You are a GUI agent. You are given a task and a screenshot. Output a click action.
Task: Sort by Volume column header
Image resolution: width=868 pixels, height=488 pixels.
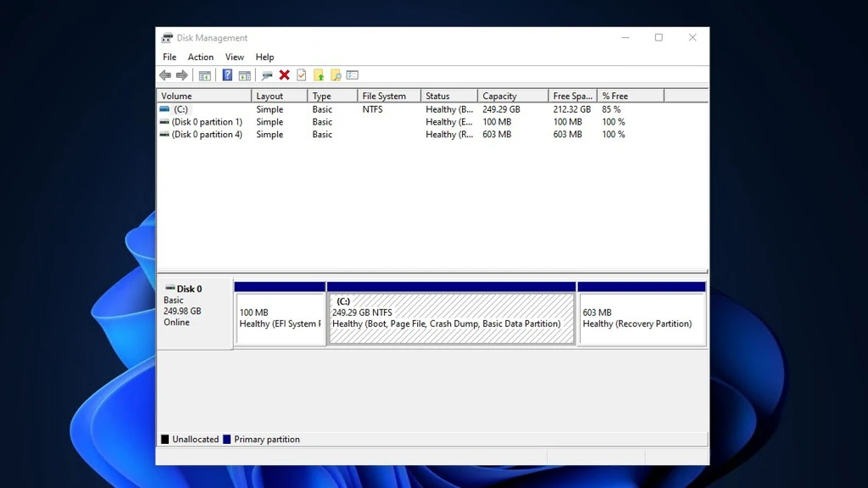204,96
